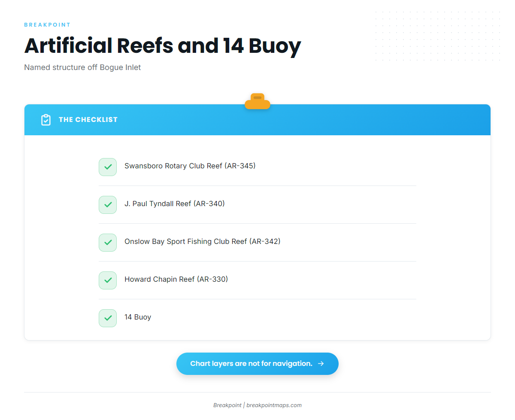The image size is (515, 420).
Task: Uncheck Onslow Bay Sport Fishing Club Reef
Action: point(108,243)
